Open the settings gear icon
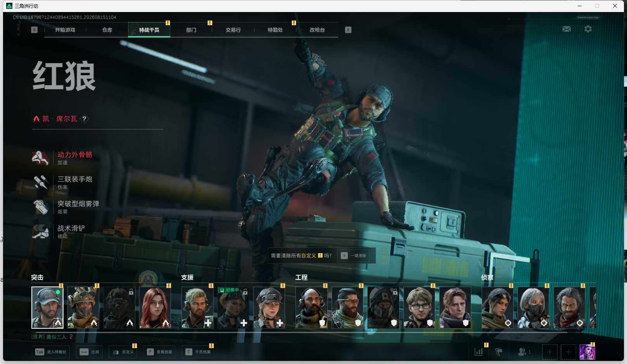The height and width of the screenshot is (364, 627). pyautogui.click(x=588, y=29)
